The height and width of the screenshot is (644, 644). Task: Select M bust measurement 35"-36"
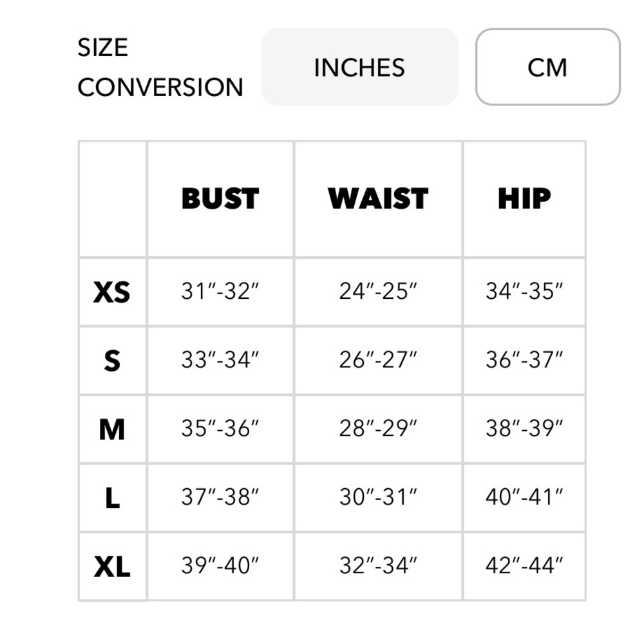[x=220, y=428]
